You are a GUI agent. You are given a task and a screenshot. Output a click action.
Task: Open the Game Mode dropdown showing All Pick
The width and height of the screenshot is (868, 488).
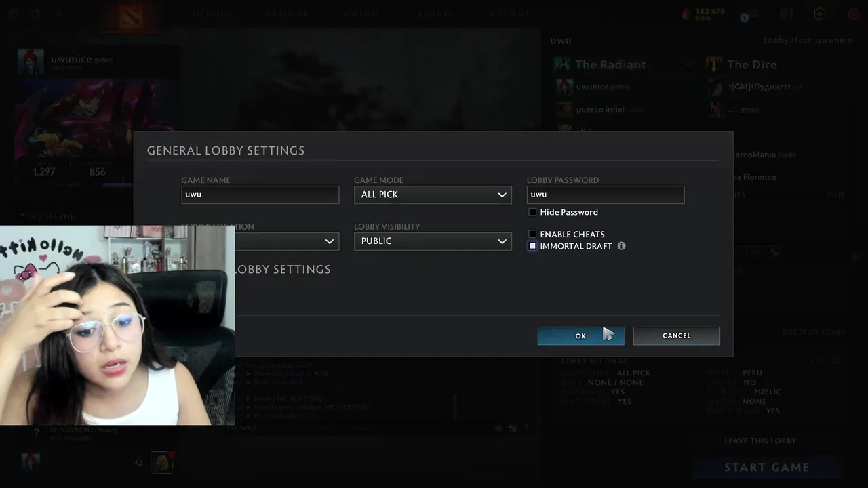[433, 195]
